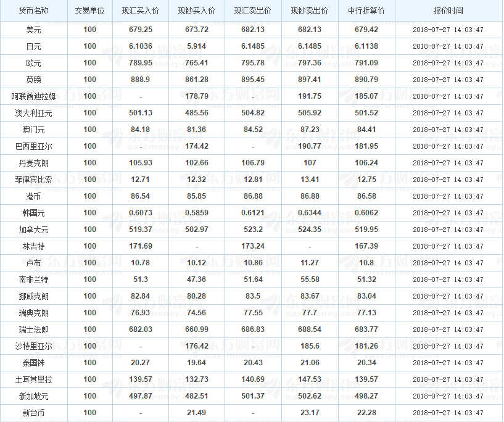Click the 报价时间 column header
The image size is (504, 422).
pos(448,11)
